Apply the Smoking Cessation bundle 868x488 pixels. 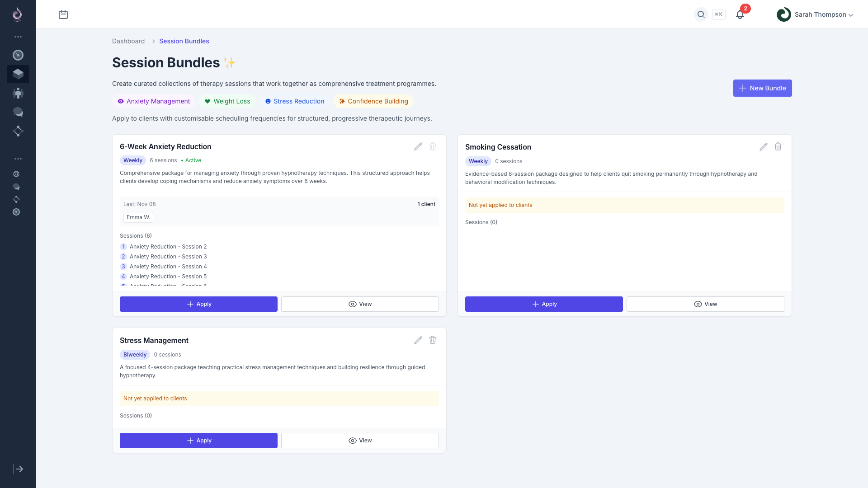coord(543,304)
